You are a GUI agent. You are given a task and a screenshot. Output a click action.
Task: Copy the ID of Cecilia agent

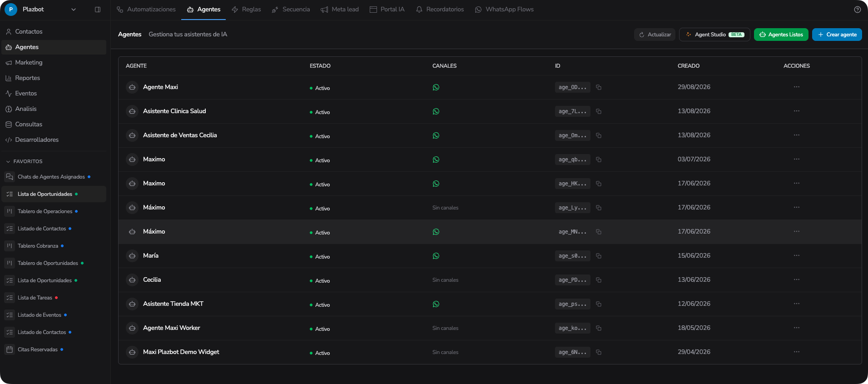point(599,280)
